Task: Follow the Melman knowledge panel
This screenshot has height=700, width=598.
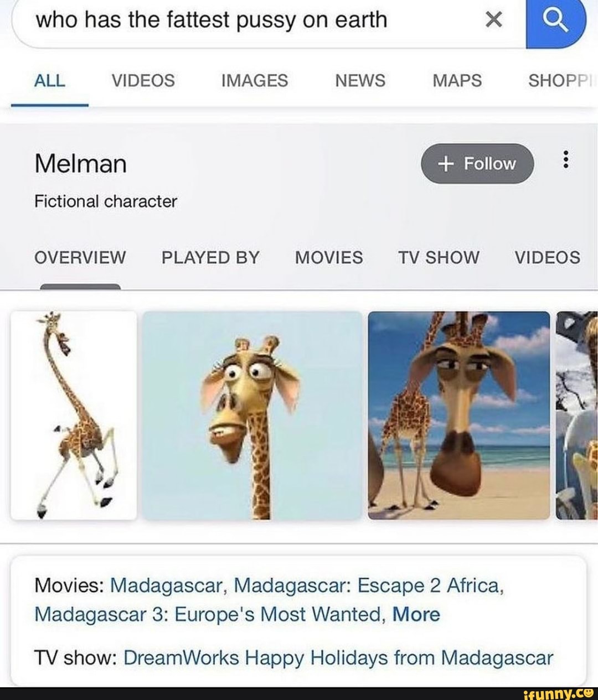Action: [477, 163]
